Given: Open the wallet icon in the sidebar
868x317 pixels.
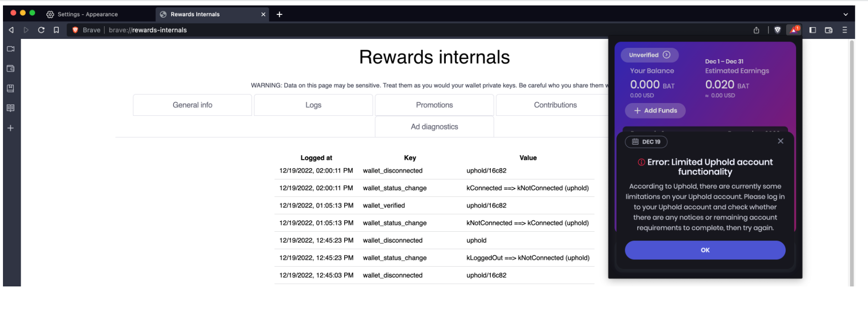Looking at the screenshot, I should [x=10, y=69].
